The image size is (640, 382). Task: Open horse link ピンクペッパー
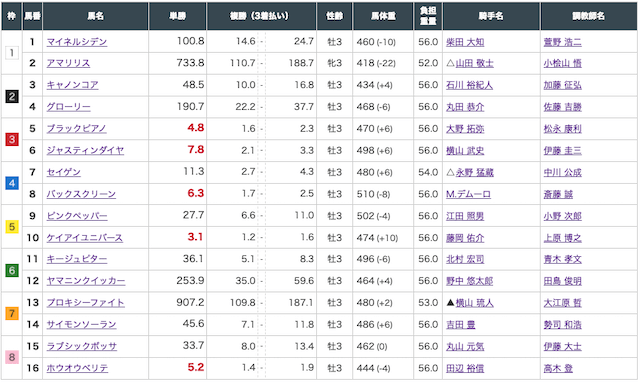coord(77,216)
